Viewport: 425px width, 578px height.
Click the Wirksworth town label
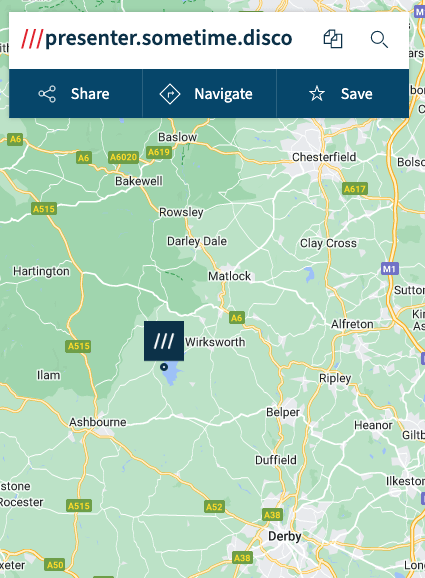pyautogui.click(x=215, y=342)
